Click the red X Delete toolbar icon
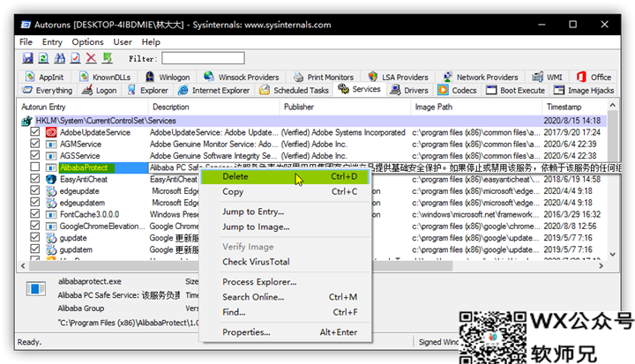This screenshot has height=364, width=635. click(91, 58)
